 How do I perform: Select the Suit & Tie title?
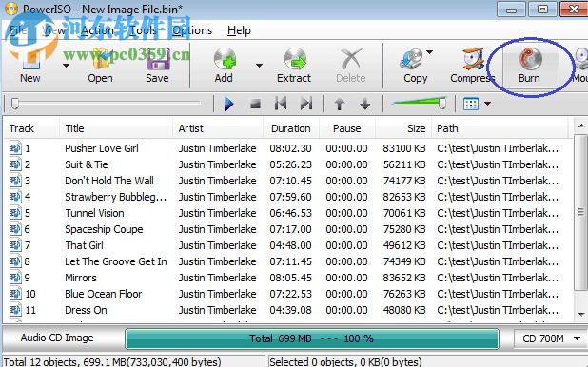[87, 164]
